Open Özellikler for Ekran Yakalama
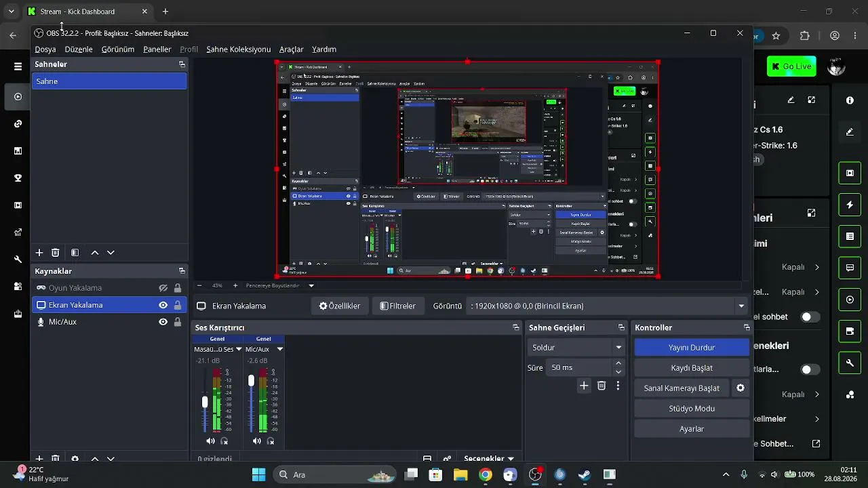 click(340, 306)
